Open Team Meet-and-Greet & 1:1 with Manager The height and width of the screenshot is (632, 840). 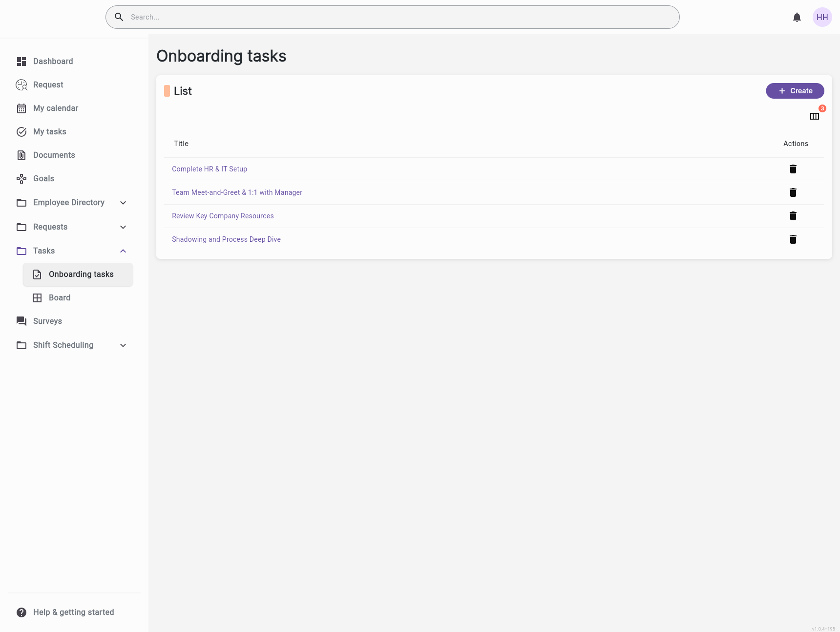(237, 192)
